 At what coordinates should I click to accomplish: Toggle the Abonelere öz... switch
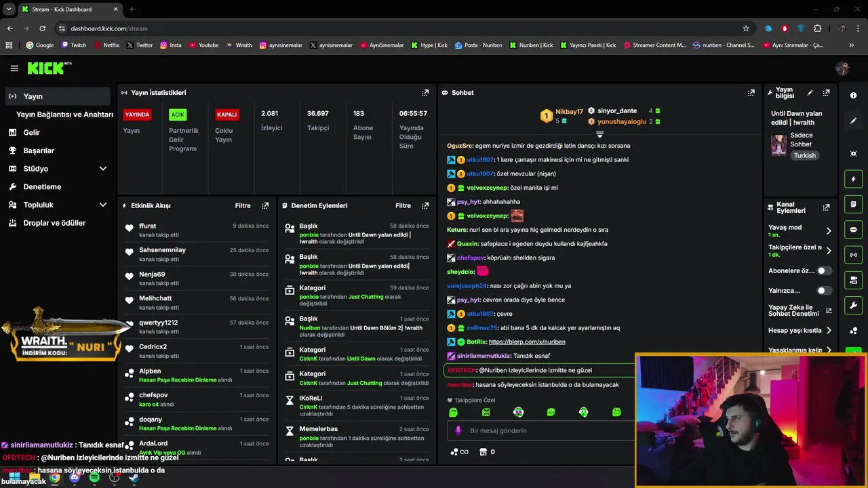824,271
